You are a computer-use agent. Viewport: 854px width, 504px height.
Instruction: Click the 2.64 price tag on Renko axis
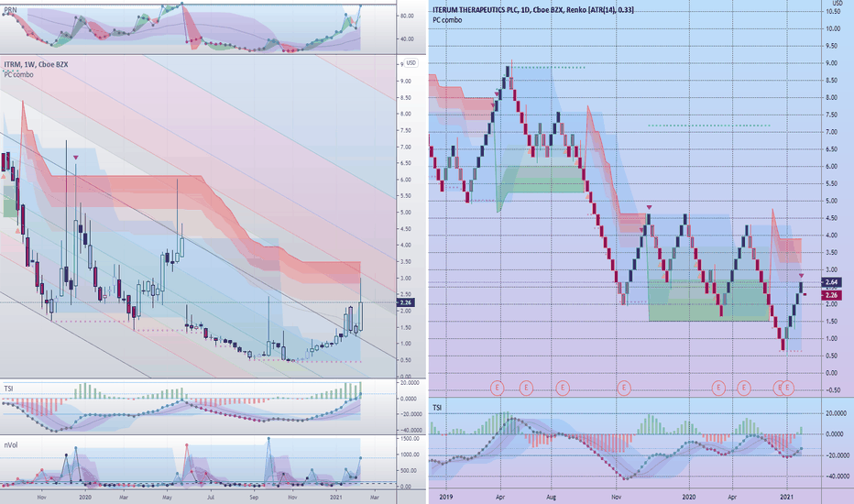(831, 282)
